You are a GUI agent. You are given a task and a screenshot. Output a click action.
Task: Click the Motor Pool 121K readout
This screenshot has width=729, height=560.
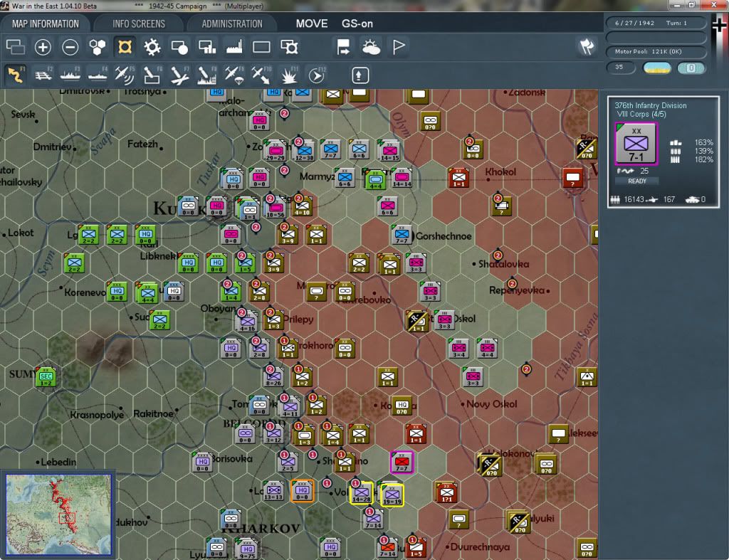tap(656, 51)
